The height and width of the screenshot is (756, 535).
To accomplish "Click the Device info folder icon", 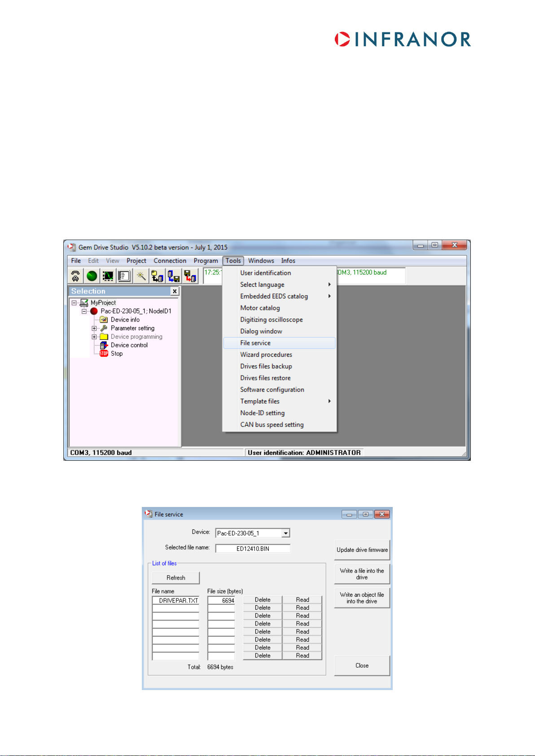I will pos(104,319).
